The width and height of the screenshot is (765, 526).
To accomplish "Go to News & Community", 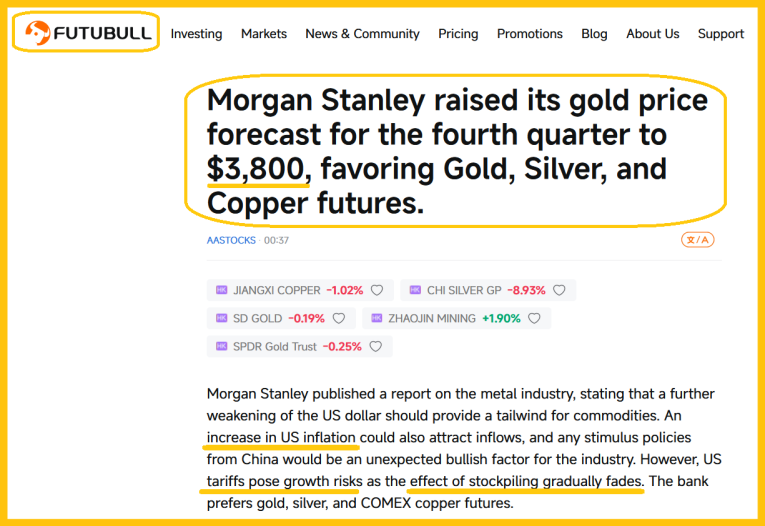I will click(x=362, y=34).
